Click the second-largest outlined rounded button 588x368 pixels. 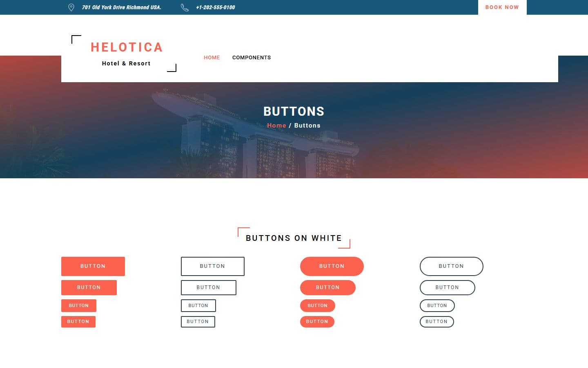click(x=448, y=287)
